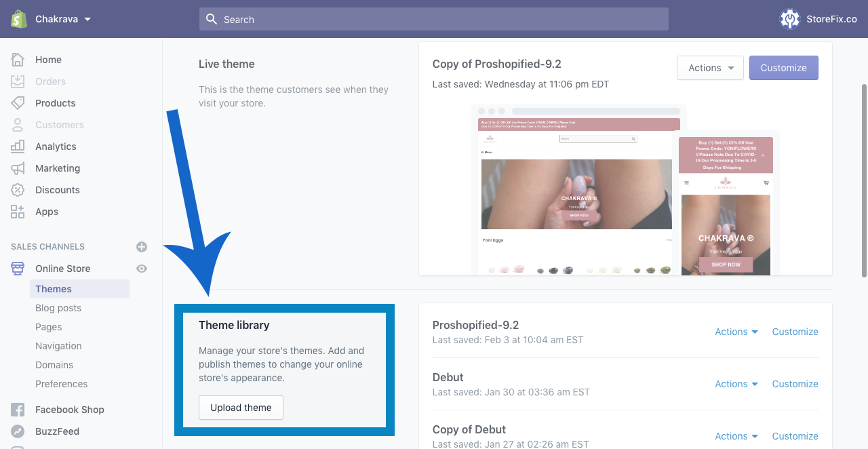
Task: Click the Facebook Shop icon
Action: tap(18, 410)
